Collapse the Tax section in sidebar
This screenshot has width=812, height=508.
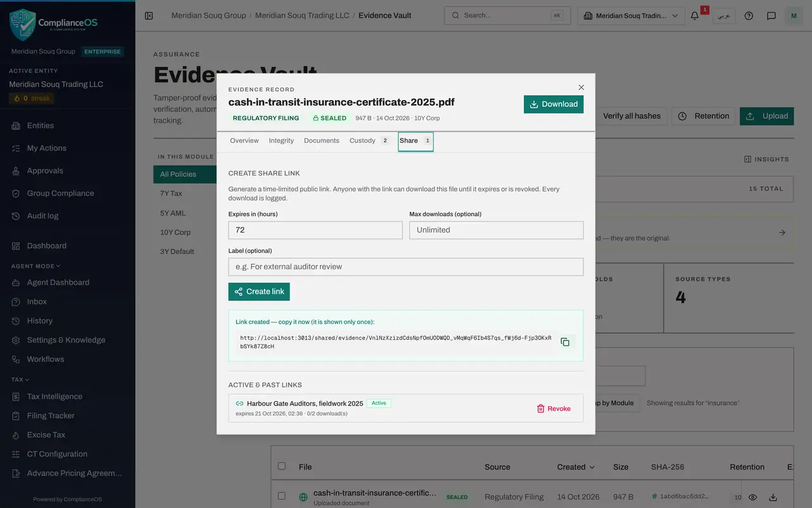20,380
